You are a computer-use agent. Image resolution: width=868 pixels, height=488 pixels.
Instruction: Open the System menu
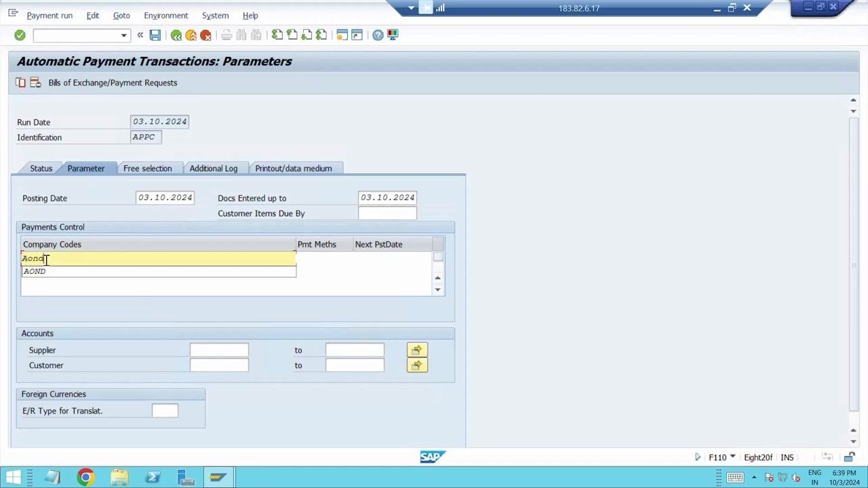click(x=216, y=16)
